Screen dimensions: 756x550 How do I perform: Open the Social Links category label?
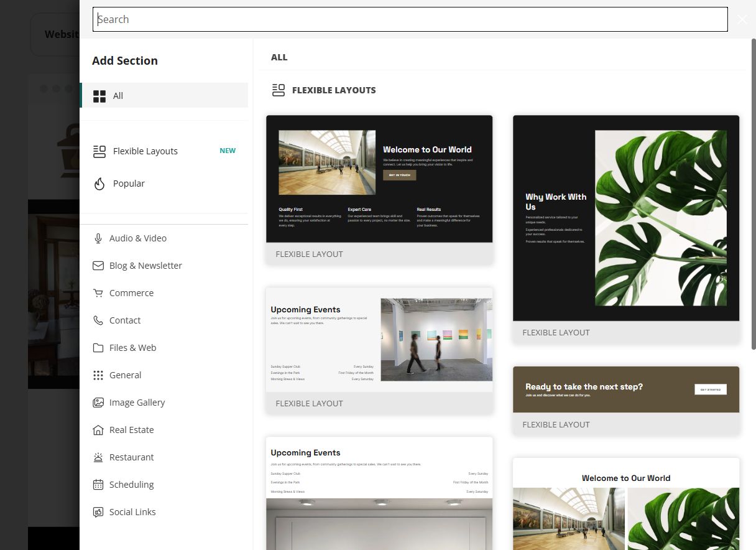click(x=132, y=512)
